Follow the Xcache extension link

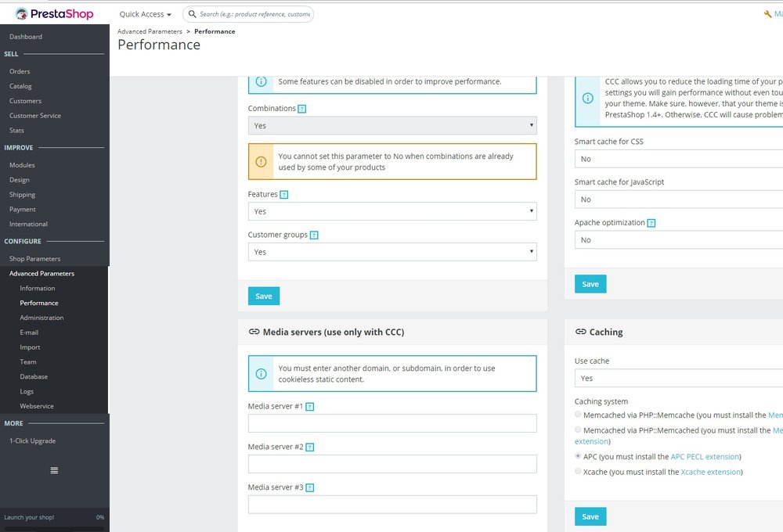pyautogui.click(x=711, y=472)
